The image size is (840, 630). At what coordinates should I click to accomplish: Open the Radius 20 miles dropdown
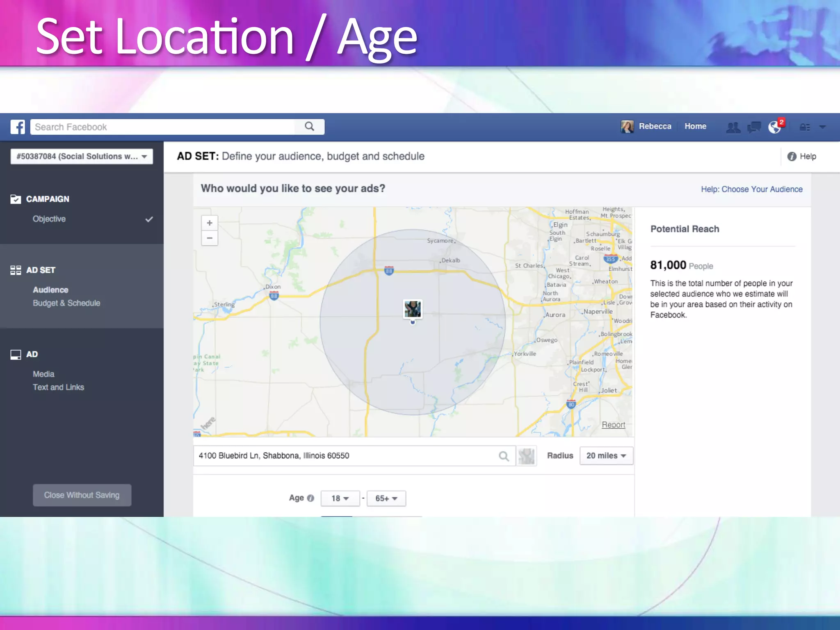point(606,456)
